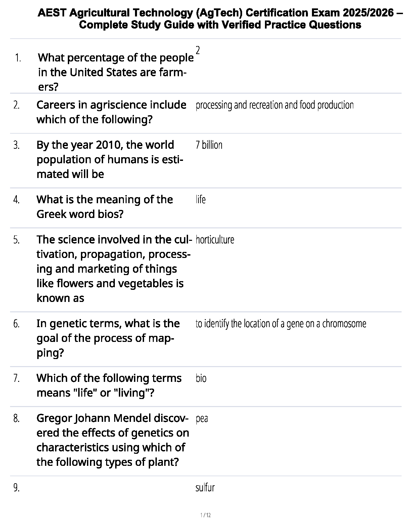Viewport: 411px width, 532px height.
Task: Click the "sulfur" answer for question 9
Action: click(205, 488)
